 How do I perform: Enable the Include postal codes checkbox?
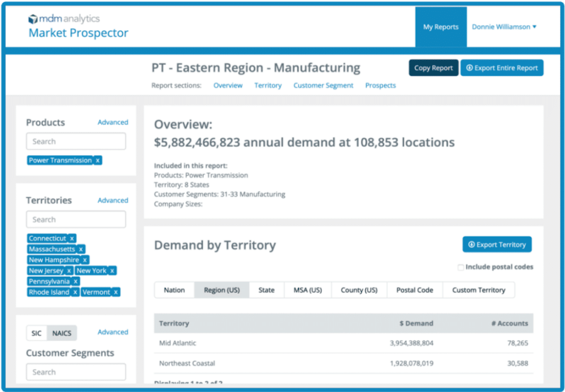(x=460, y=267)
